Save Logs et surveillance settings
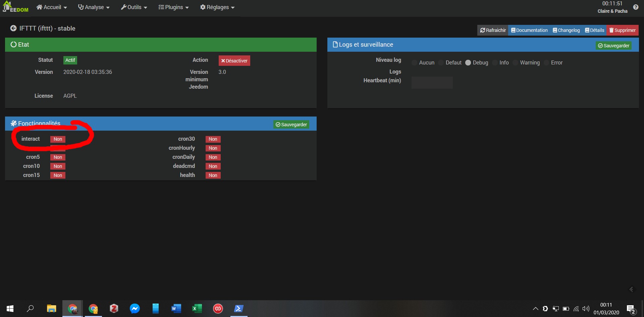This screenshot has height=317, width=644. (614, 46)
